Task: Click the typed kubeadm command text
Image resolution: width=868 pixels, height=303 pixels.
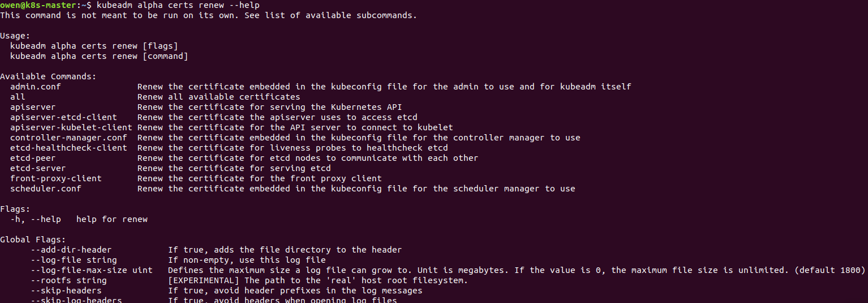Action: (178, 5)
